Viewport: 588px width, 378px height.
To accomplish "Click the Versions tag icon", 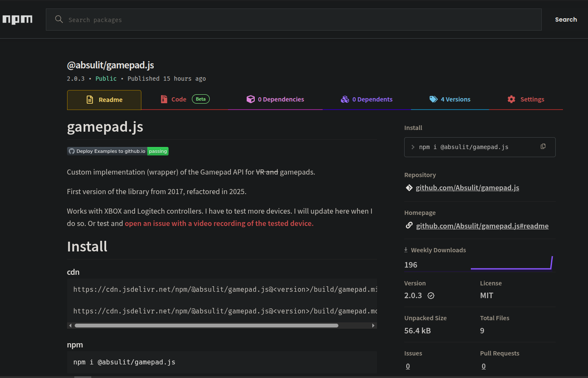I will [x=433, y=99].
